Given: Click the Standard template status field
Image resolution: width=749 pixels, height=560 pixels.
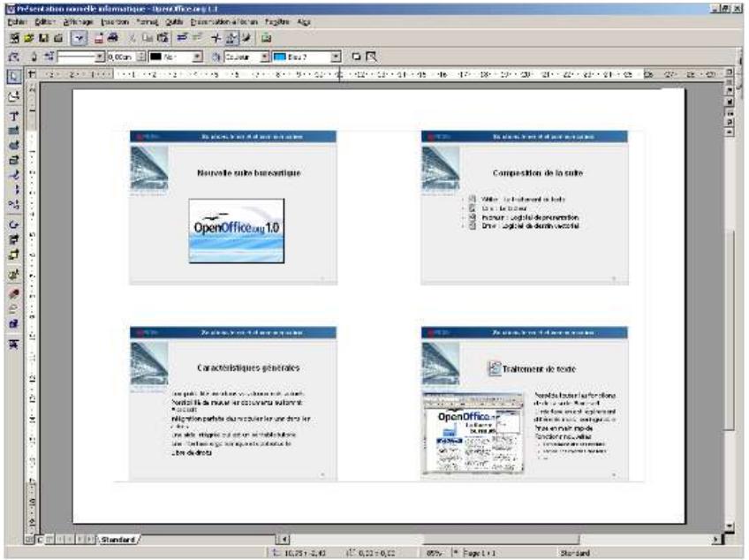Looking at the screenshot, I should pos(575,553).
